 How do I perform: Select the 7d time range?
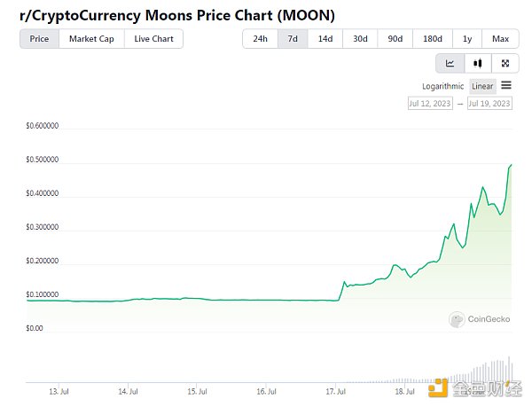click(x=293, y=39)
